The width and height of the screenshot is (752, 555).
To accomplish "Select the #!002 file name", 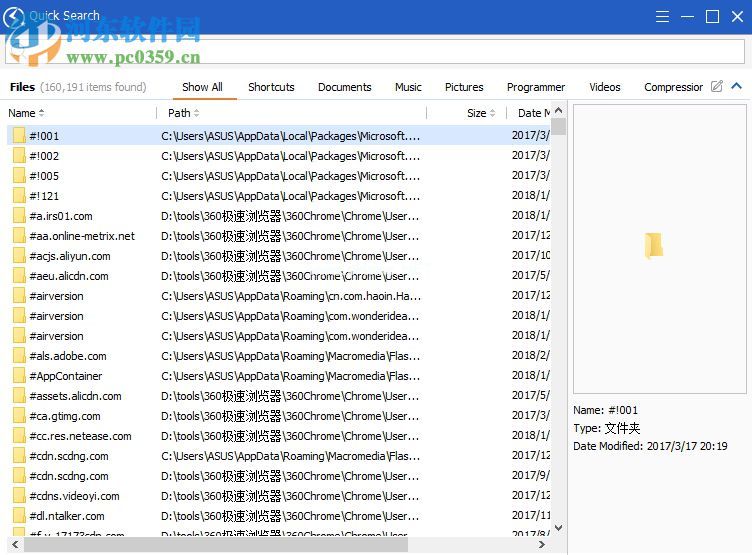I will [x=44, y=156].
